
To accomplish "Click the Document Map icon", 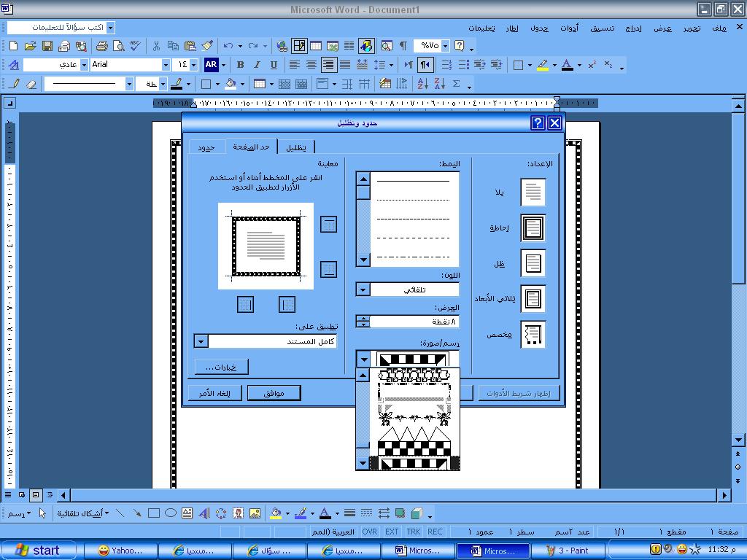I will click(x=387, y=46).
